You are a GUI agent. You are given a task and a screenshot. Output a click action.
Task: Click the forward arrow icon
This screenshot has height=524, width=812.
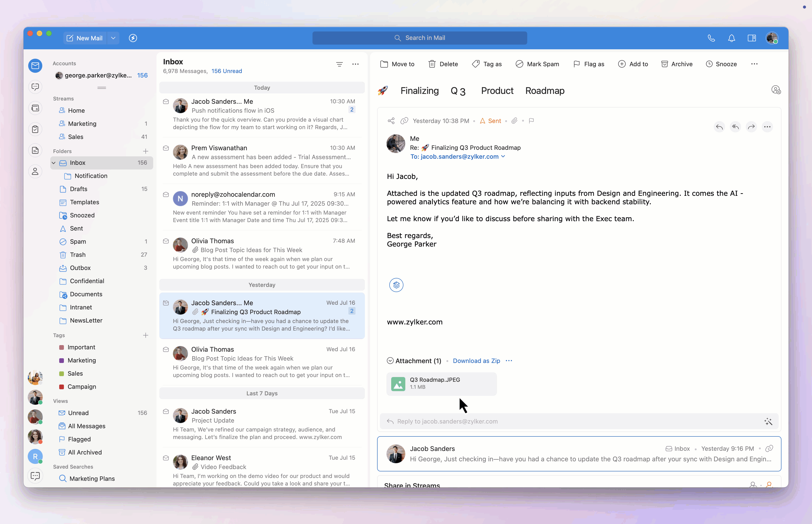click(751, 127)
